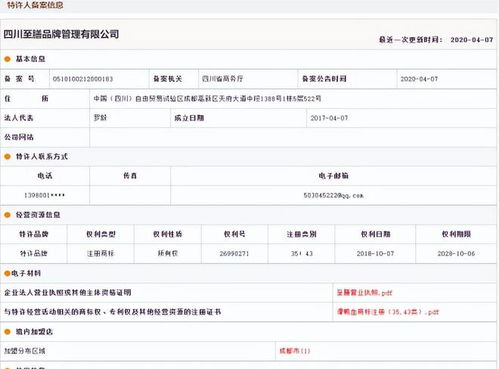Image resolution: width=499 pixels, height=369 pixels.
Task: Click the 加盟分布区域 label
Action: tap(25, 351)
